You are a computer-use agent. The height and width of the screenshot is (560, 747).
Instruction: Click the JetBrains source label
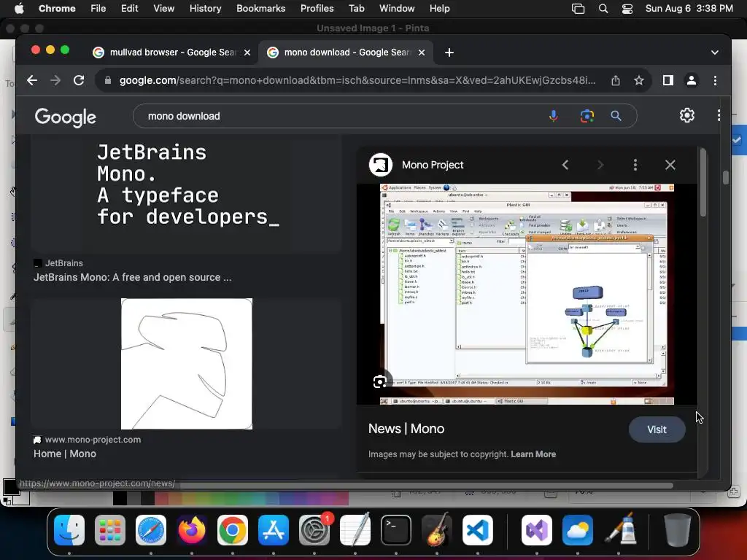(x=64, y=262)
